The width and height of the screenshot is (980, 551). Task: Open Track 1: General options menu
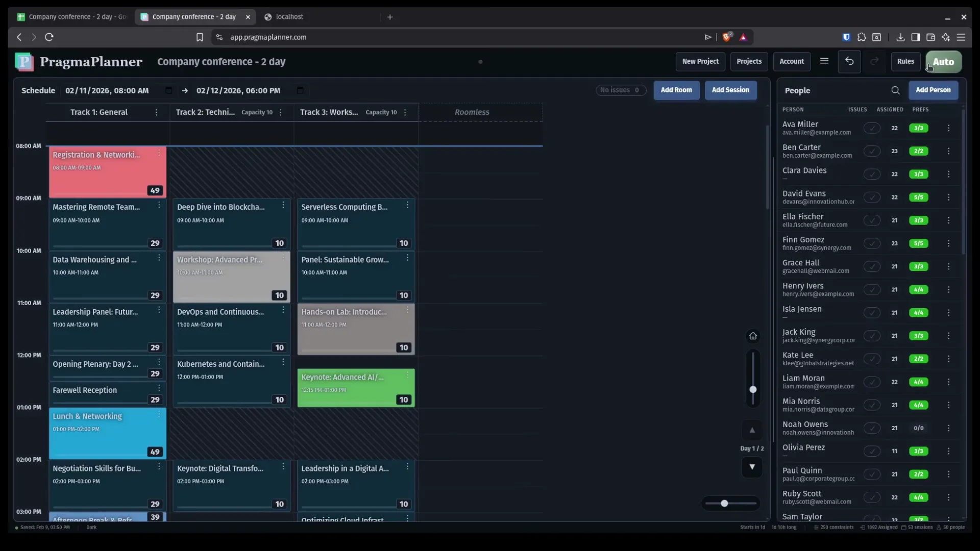tap(156, 112)
